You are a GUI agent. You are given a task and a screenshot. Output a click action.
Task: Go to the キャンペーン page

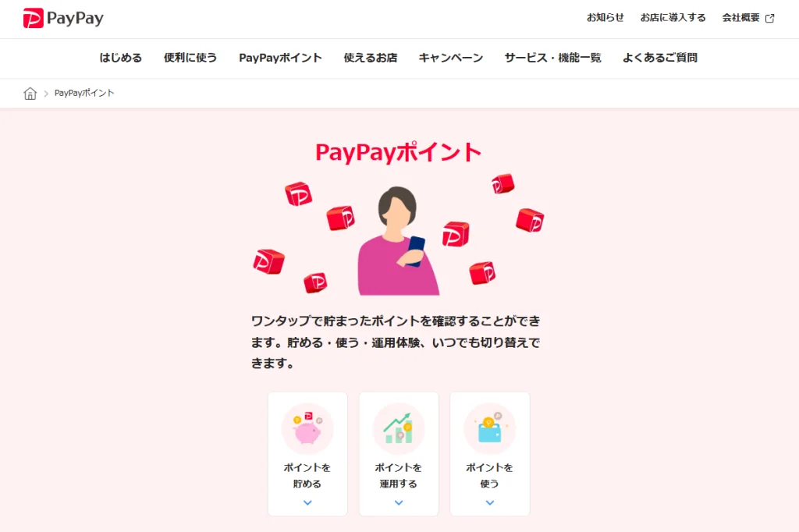click(x=451, y=58)
